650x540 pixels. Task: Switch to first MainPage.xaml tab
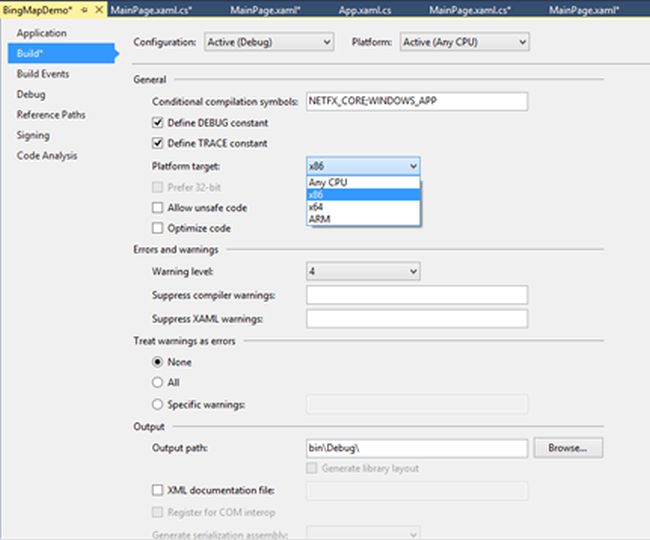pyautogui.click(x=265, y=10)
